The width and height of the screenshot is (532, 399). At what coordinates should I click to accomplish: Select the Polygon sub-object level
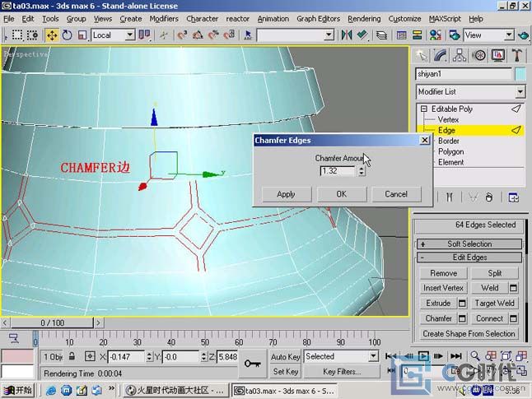coord(450,151)
